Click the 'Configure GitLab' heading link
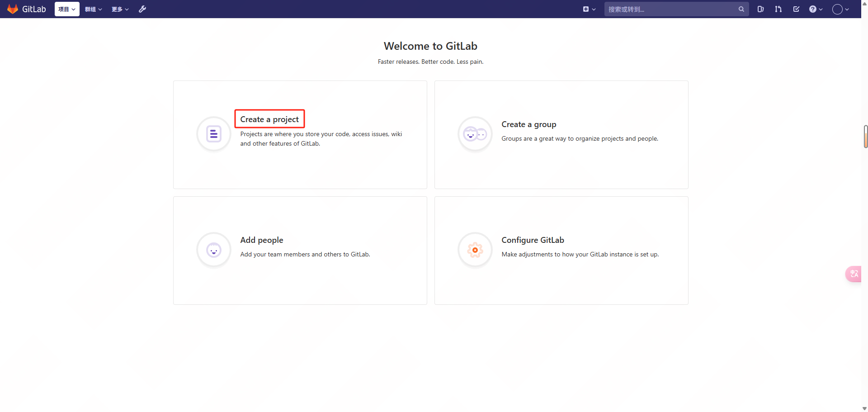The image size is (868, 412). pyautogui.click(x=533, y=240)
